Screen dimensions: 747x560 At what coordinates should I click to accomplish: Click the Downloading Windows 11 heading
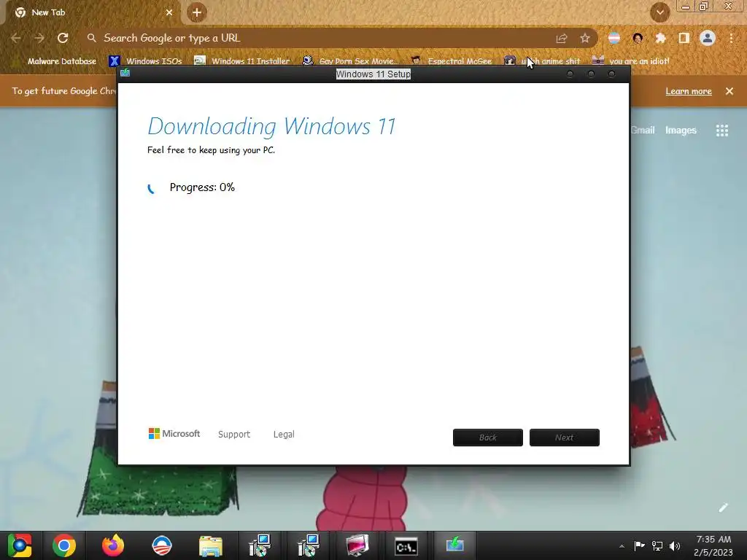coord(271,127)
